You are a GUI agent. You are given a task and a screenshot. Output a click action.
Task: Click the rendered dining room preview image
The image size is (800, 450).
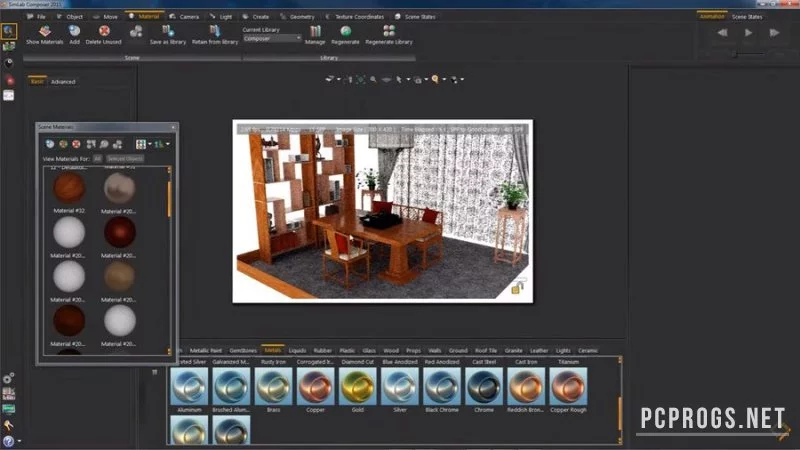pyautogui.click(x=383, y=211)
